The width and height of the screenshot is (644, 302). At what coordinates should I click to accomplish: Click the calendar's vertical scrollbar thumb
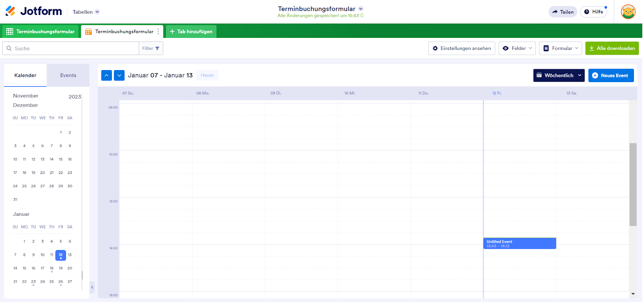633,184
